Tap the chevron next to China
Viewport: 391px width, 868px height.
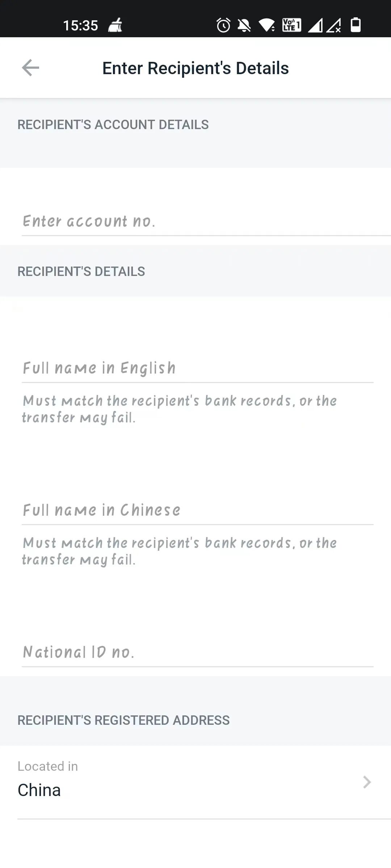(367, 783)
